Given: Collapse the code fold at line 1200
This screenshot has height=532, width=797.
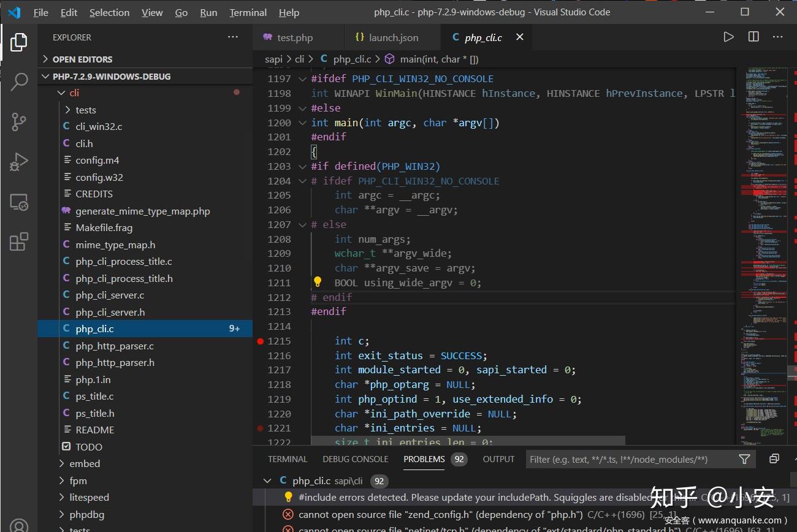Looking at the screenshot, I should 302,123.
